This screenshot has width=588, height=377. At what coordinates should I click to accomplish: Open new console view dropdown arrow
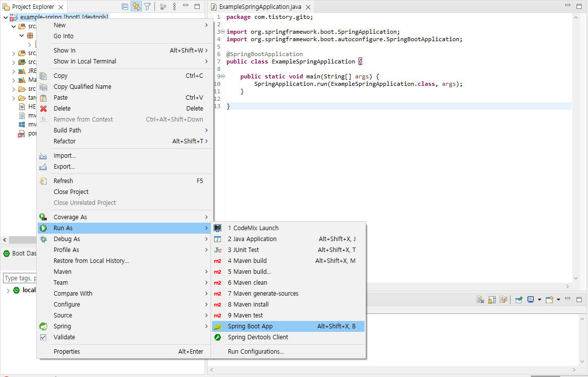click(x=558, y=300)
